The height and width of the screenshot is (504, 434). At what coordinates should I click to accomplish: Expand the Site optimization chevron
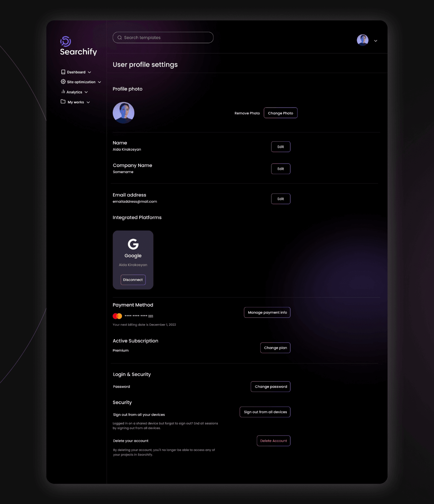99,82
